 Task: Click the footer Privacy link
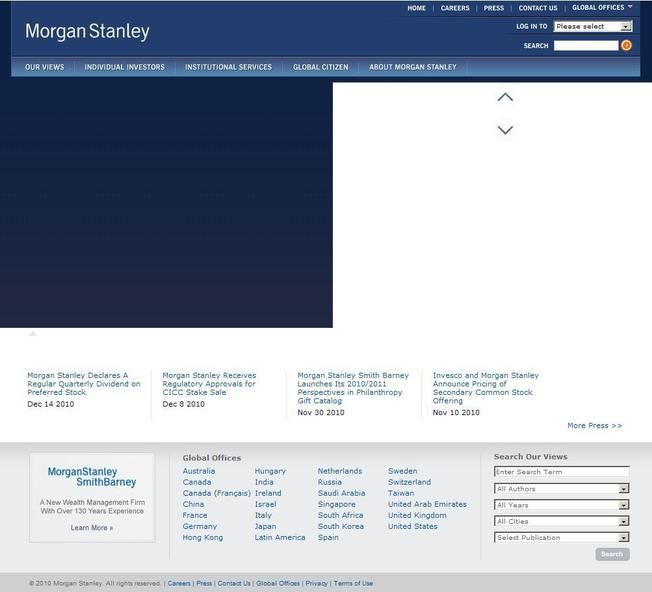pos(316,583)
